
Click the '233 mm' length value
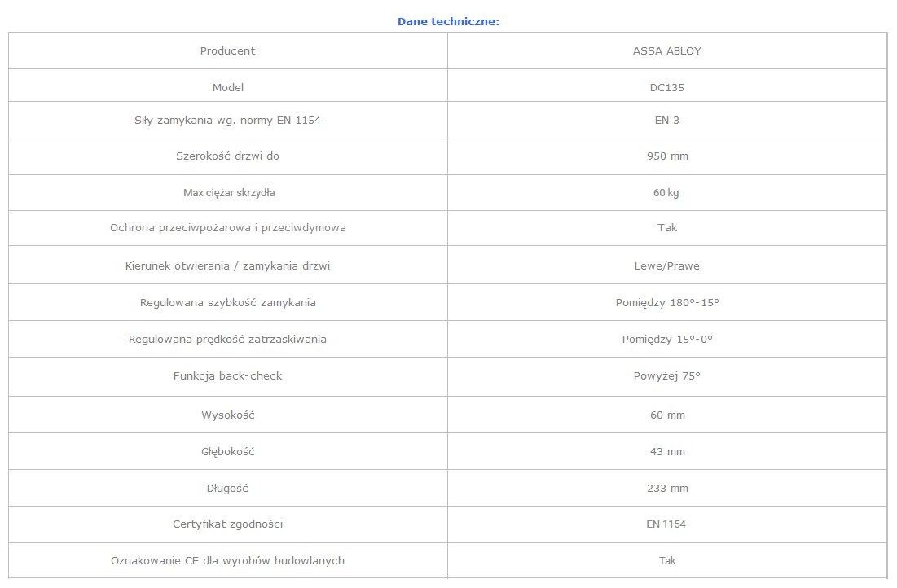pos(666,488)
